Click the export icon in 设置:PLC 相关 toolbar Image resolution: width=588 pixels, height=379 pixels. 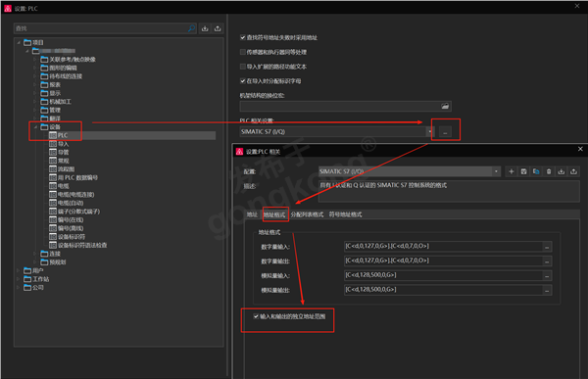(x=573, y=171)
